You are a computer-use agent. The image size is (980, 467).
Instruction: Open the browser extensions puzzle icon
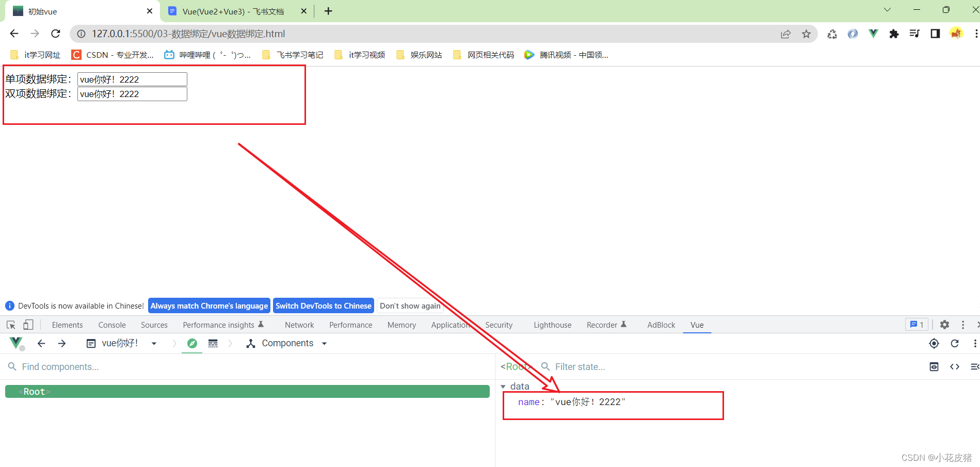(894, 34)
